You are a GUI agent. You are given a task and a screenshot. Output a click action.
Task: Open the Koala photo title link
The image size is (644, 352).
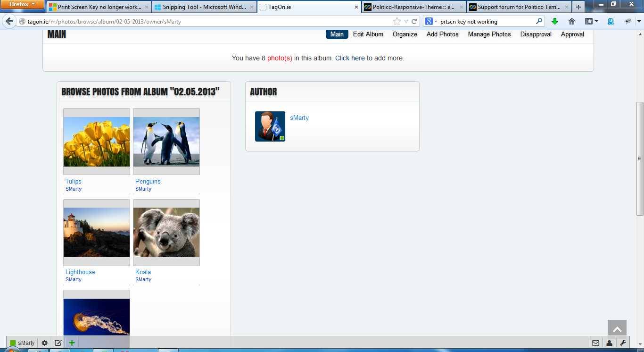[143, 272]
